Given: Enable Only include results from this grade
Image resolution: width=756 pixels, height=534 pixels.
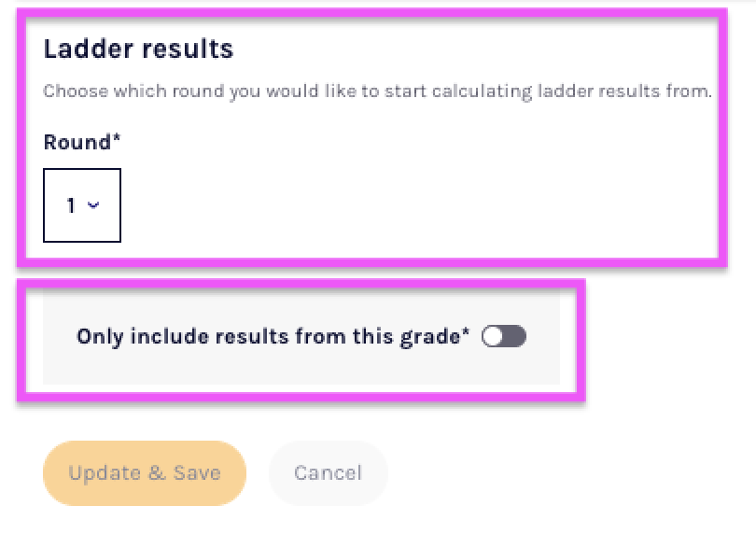Looking at the screenshot, I should pyautogui.click(x=504, y=336).
